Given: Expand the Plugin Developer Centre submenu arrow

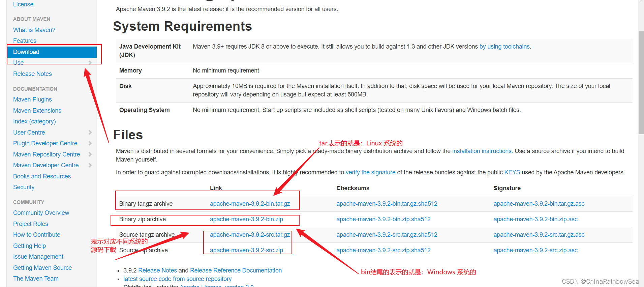Looking at the screenshot, I should (x=90, y=143).
